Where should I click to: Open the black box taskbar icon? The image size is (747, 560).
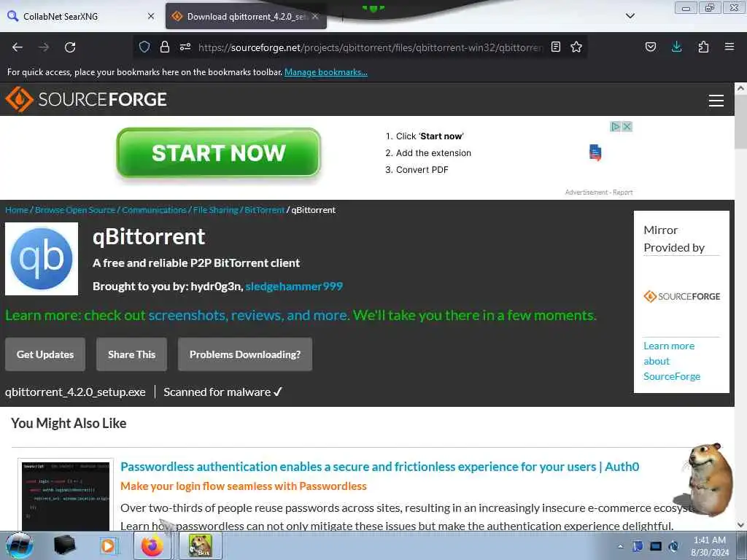64,545
